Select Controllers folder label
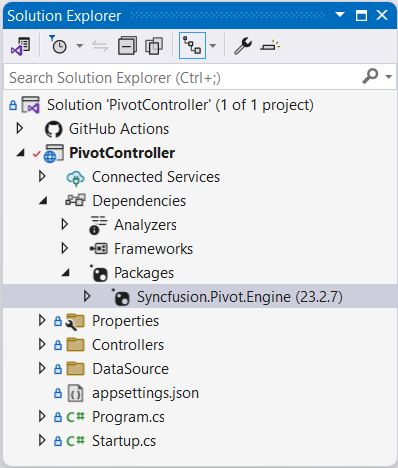The height and width of the screenshot is (468, 398). 128,345
